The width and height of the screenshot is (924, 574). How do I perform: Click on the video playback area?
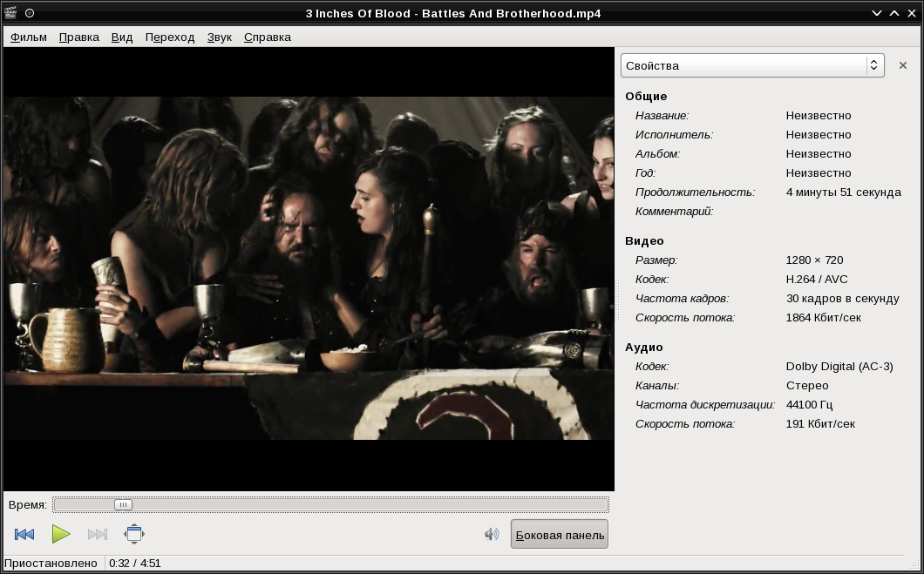[x=309, y=268]
